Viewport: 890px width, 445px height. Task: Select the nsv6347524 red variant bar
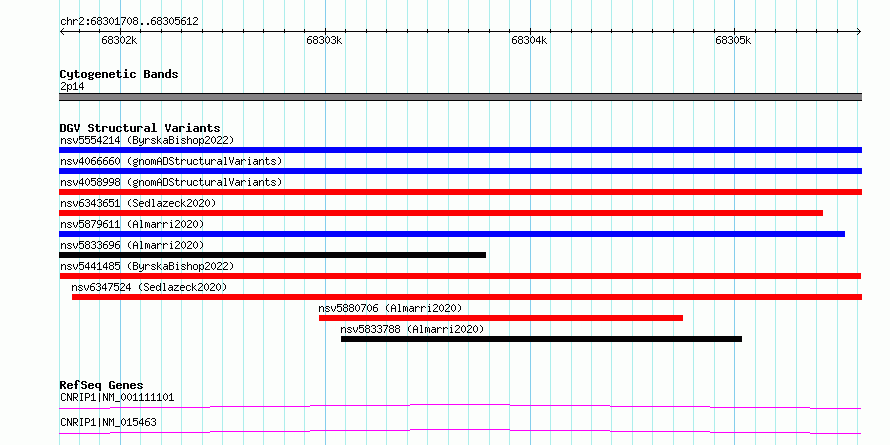tap(467, 297)
